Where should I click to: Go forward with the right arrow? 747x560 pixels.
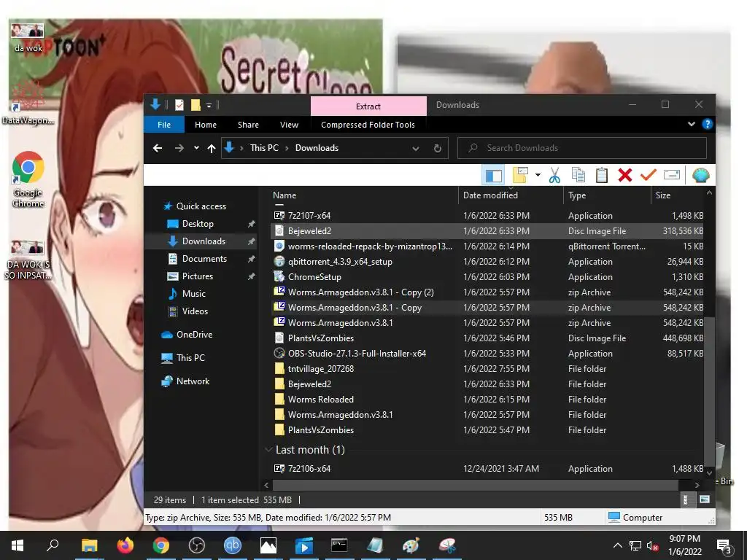(x=179, y=148)
